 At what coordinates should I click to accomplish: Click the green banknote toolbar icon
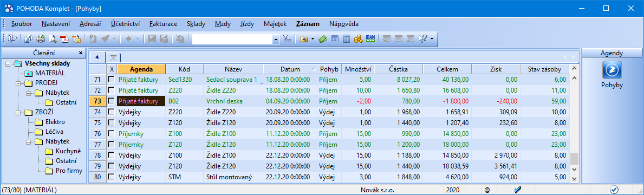pos(323,39)
